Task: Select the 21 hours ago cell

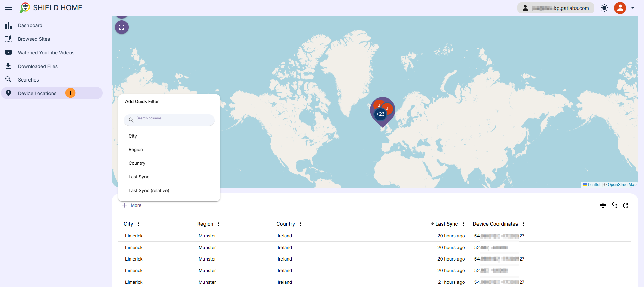Action: point(451,282)
